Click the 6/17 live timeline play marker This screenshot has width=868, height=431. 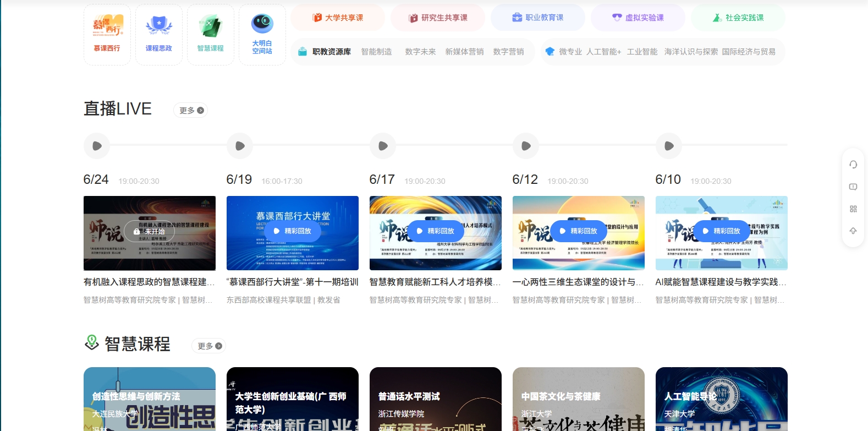[x=383, y=146]
